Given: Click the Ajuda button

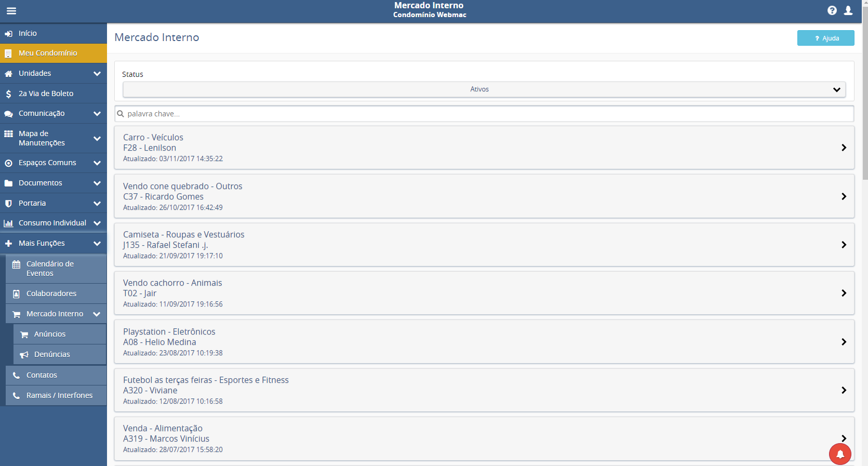Looking at the screenshot, I should (x=826, y=38).
